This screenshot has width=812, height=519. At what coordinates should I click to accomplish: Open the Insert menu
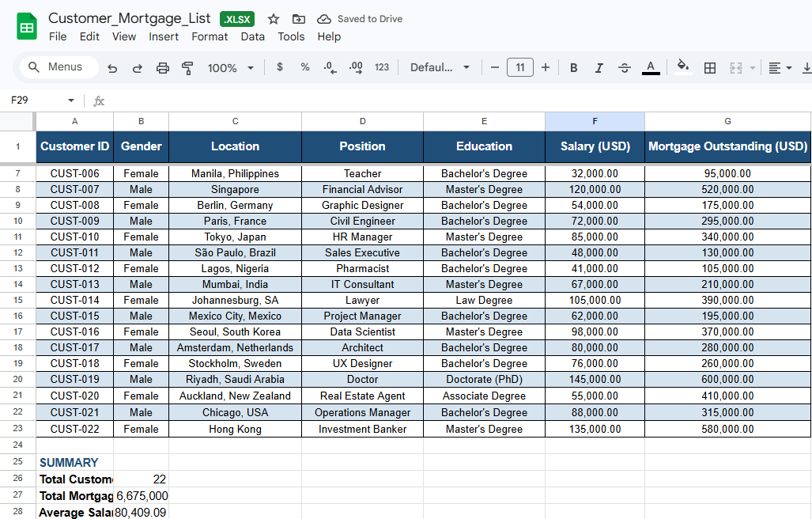[164, 36]
